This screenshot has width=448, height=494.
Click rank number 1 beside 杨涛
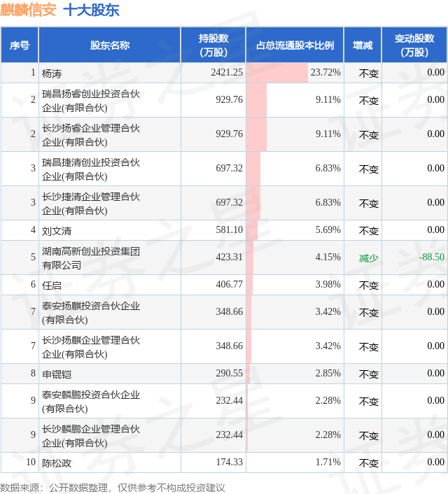tap(33, 72)
